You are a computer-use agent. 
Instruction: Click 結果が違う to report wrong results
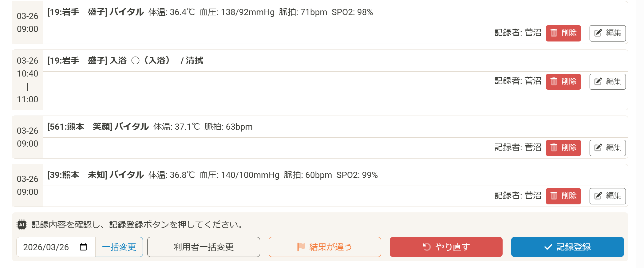tap(325, 246)
